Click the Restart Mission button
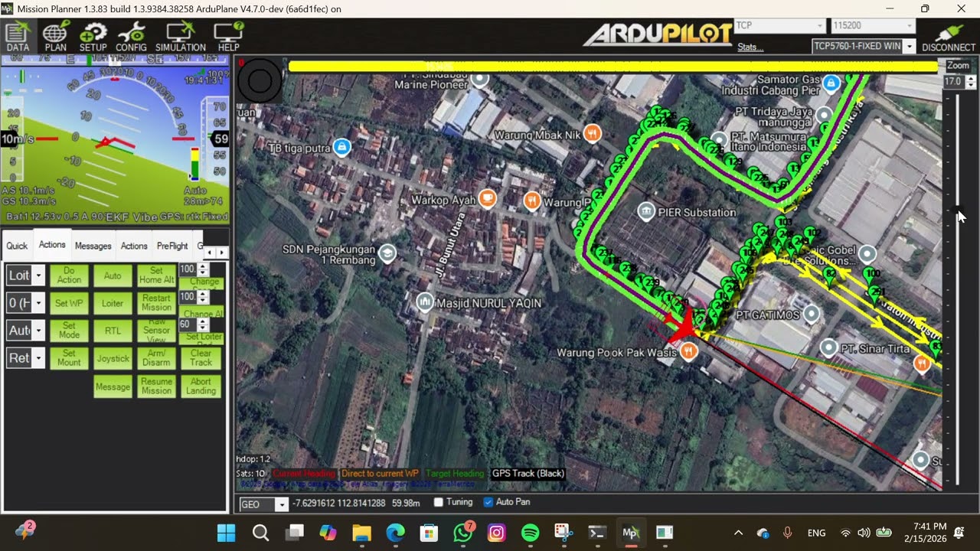 [x=156, y=303]
